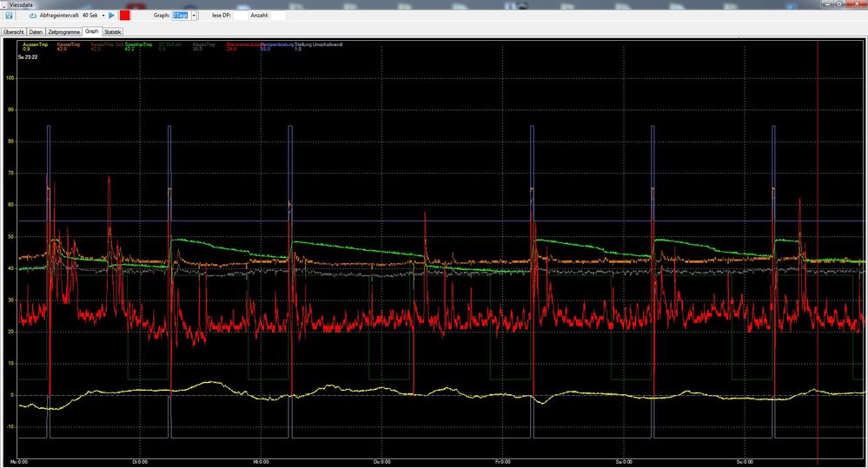Open the Abfrageintervall 40 Sek dropdown

pyautogui.click(x=103, y=16)
